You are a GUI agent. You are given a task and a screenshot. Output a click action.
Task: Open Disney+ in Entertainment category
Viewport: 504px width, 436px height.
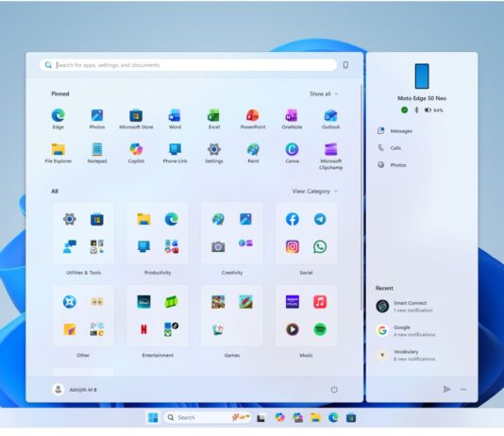tap(143, 302)
